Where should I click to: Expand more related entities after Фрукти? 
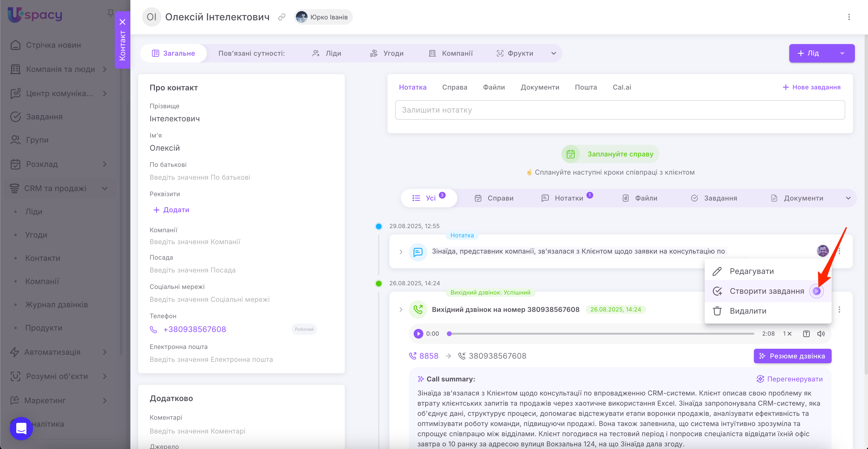tap(553, 53)
